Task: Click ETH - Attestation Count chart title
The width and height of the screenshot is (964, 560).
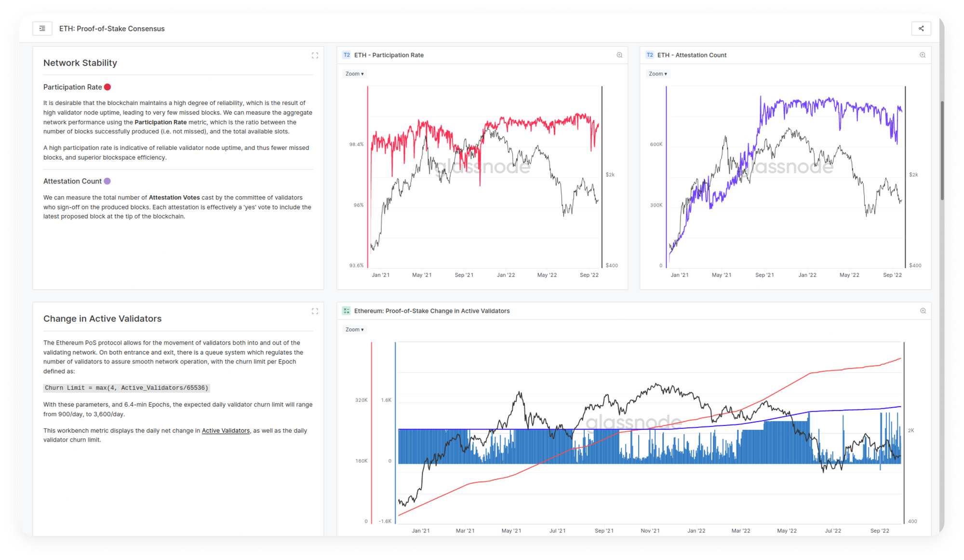Action: pos(691,55)
